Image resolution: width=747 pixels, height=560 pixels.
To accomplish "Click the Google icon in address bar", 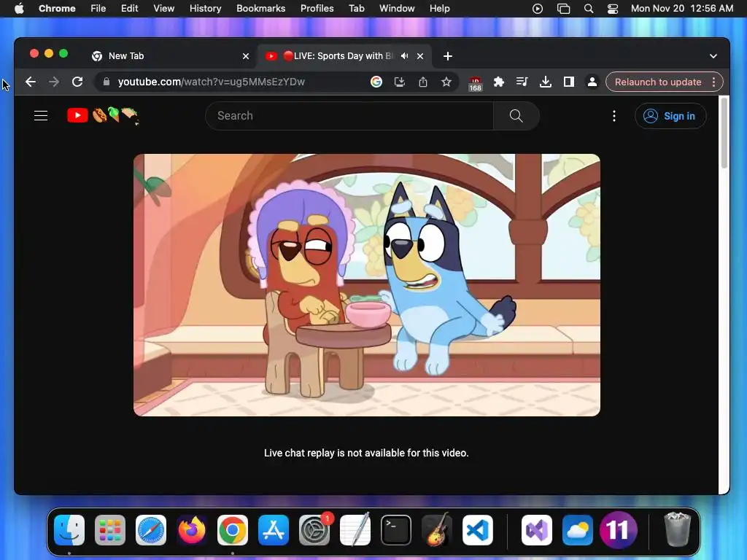I will pyautogui.click(x=376, y=82).
